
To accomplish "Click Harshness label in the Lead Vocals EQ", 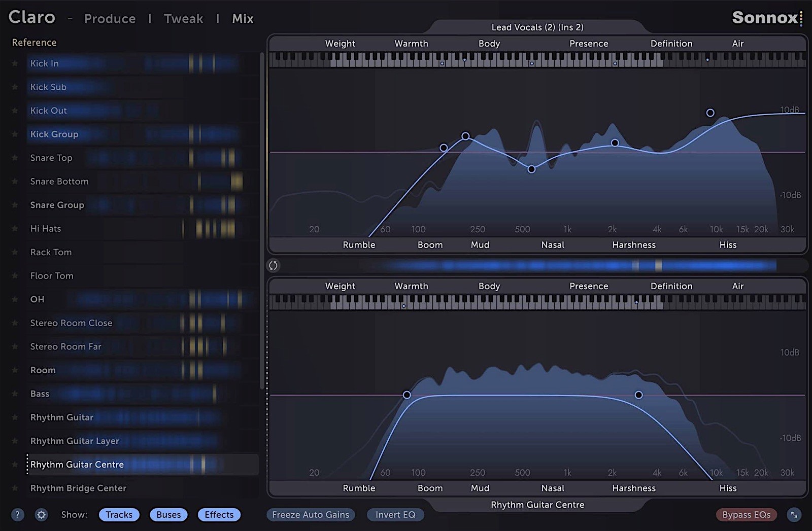I will [634, 245].
